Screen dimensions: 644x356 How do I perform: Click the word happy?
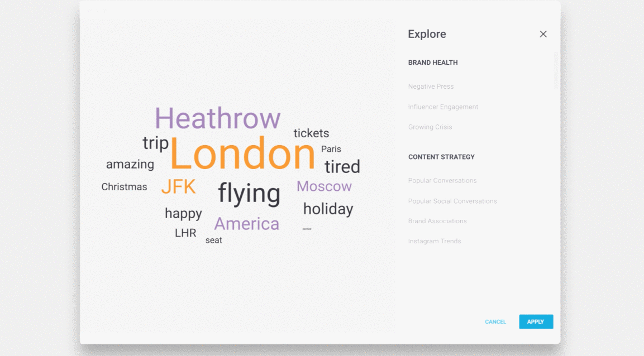point(183,214)
